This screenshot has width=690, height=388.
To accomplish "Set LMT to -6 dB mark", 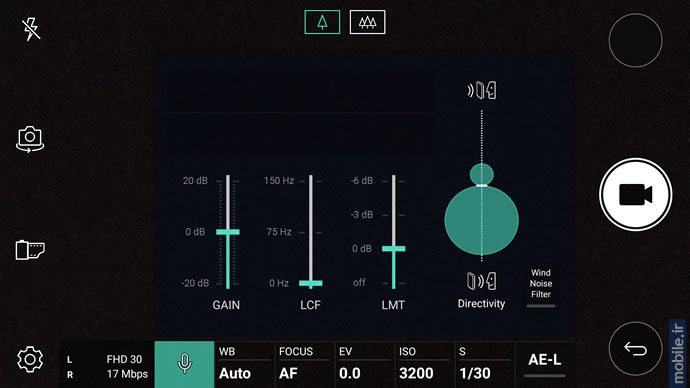I will (393, 181).
